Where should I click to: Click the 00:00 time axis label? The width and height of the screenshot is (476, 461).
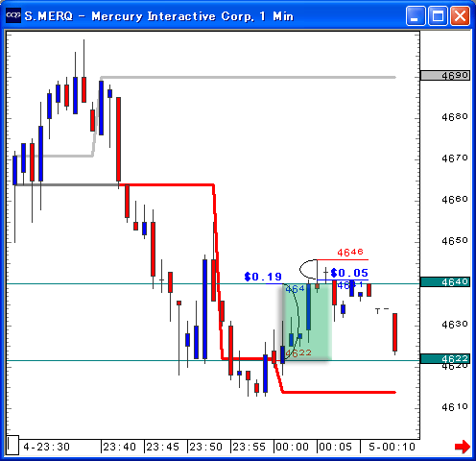[x=293, y=447]
